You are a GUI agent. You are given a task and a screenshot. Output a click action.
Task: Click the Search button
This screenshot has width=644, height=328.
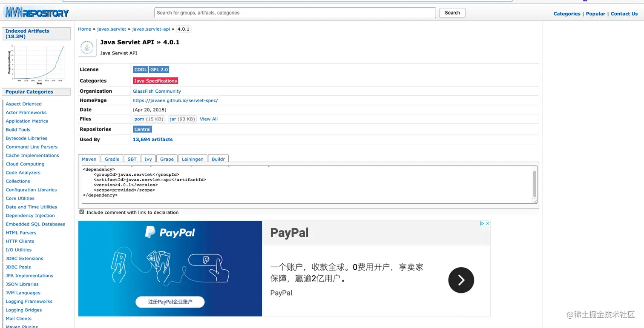click(x=452, y=13)
